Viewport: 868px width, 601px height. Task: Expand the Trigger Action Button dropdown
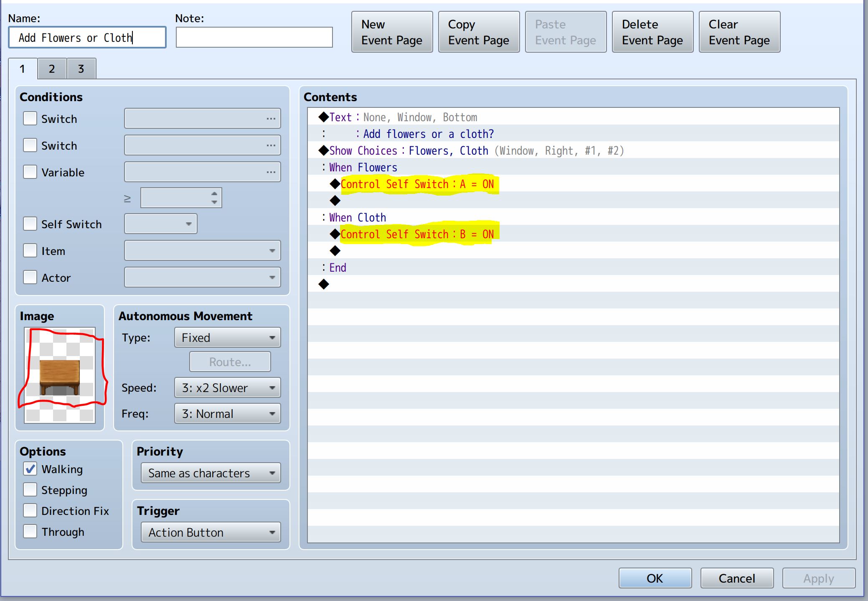(x=211, y=532)
